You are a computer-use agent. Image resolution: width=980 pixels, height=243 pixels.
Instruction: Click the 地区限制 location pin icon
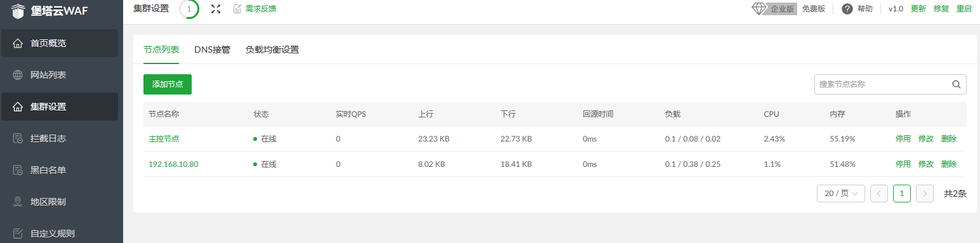point(18,202)
